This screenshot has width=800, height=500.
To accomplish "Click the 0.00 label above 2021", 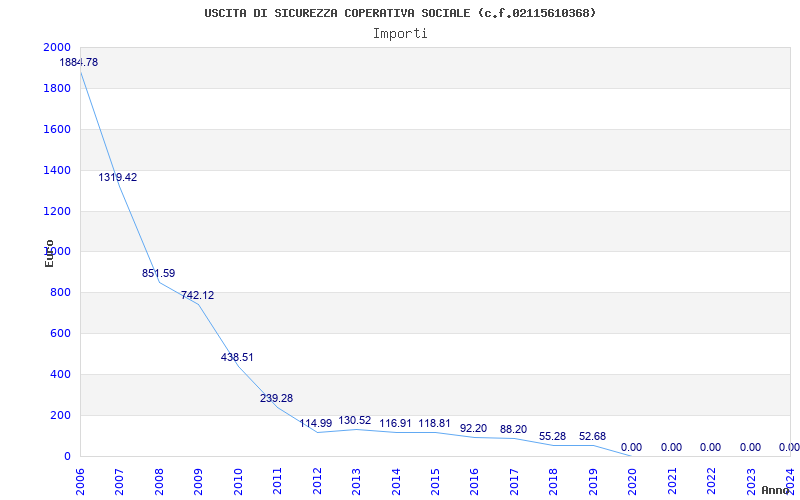I will (671, 447).
